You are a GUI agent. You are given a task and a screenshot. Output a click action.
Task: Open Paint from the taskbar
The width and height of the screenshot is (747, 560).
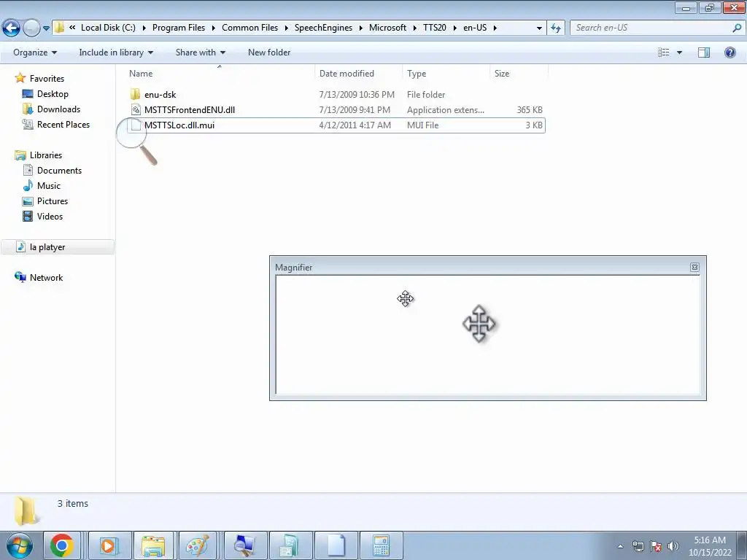pyautogui.click(x=198, y=545)
